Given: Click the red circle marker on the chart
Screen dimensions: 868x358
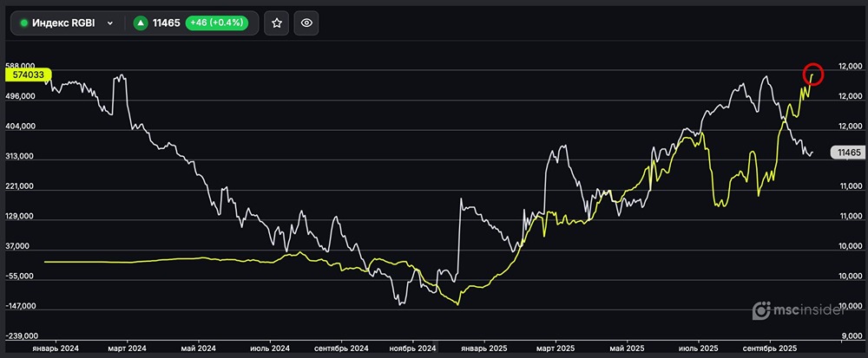Looking at the screenshot, I should coord(812,74).
